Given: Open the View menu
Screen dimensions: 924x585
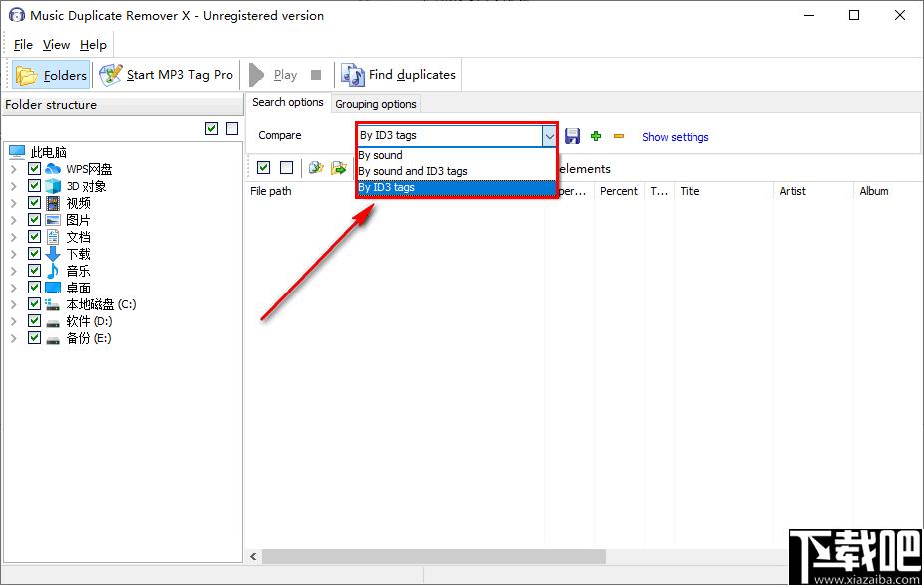Looking at the screenshot, I should (x=56, y=45).
